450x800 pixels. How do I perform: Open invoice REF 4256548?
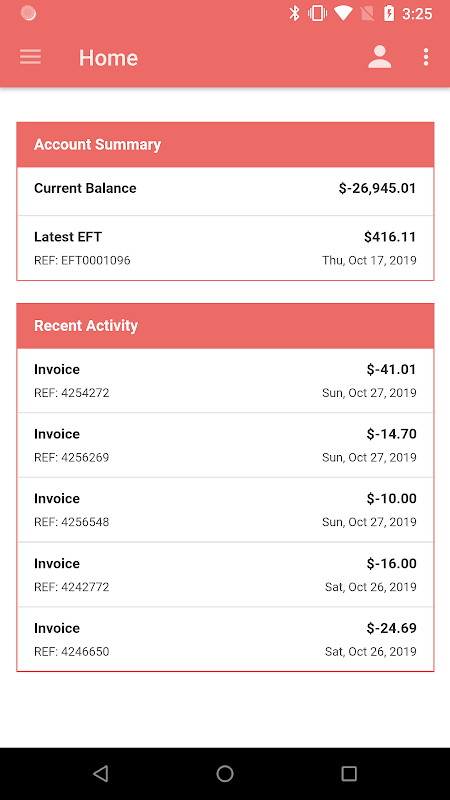[225, 510]
